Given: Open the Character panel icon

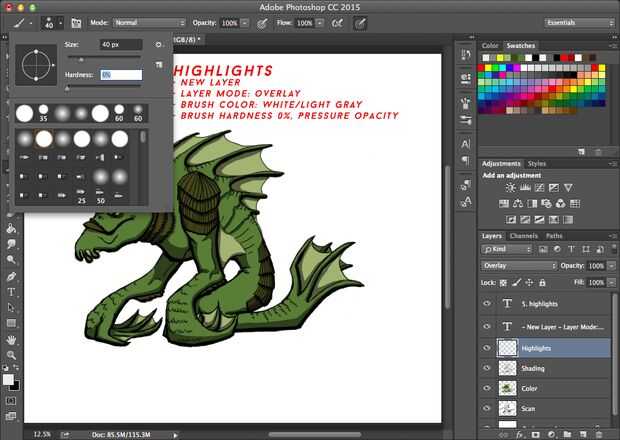Looking at the screenshot, I should click(x=465, y=143).
